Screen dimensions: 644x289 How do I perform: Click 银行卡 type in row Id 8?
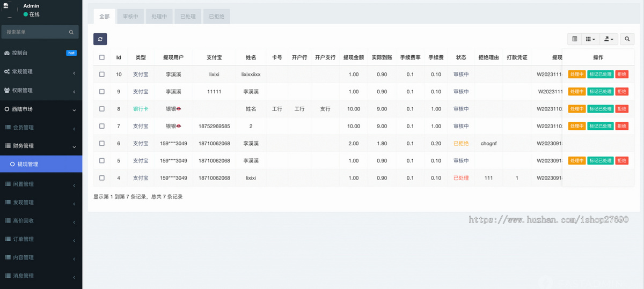tap(141, 109)
